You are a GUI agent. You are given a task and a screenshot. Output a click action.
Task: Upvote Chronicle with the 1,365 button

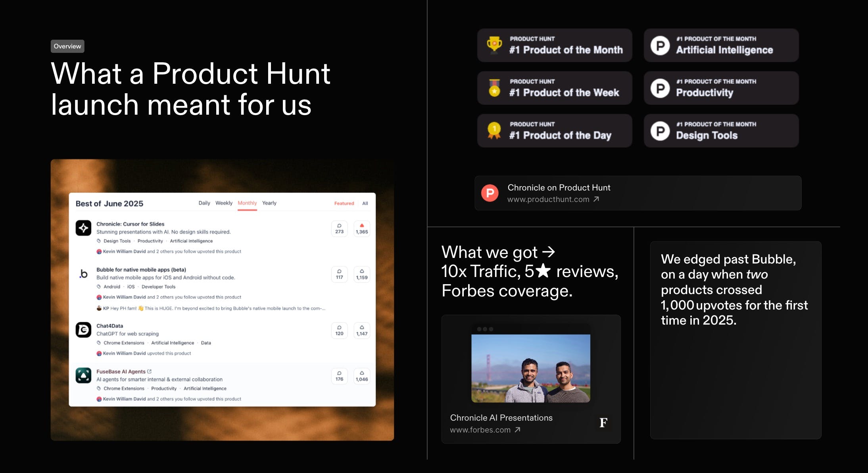click(x=362, y=229)
